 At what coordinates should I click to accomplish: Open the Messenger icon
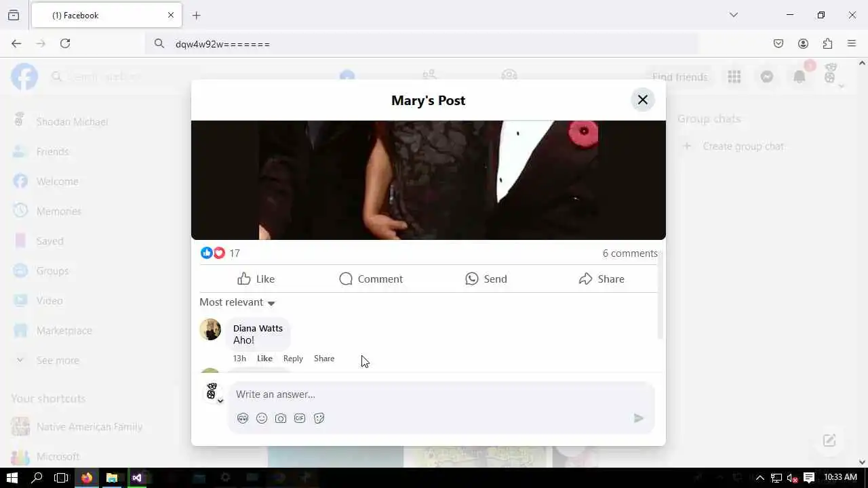point(767,77)
